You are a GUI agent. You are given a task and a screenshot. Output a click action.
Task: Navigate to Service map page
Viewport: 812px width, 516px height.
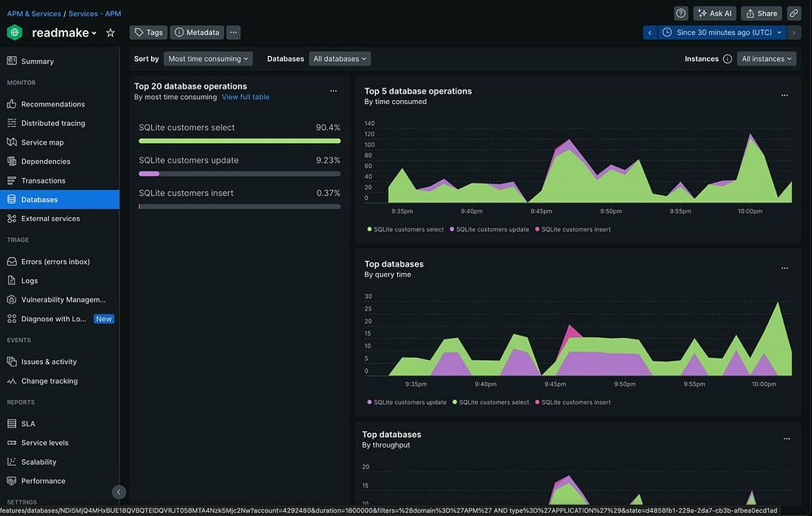42,142
